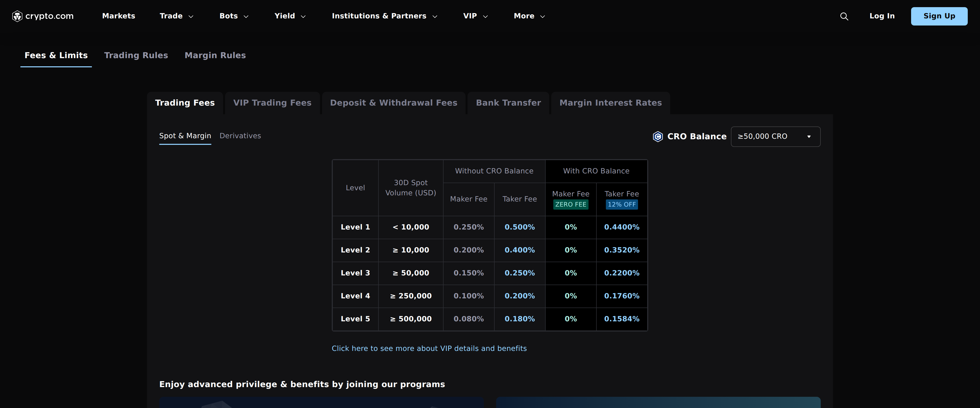Click the 0.3520% taker fee cell

622,250
